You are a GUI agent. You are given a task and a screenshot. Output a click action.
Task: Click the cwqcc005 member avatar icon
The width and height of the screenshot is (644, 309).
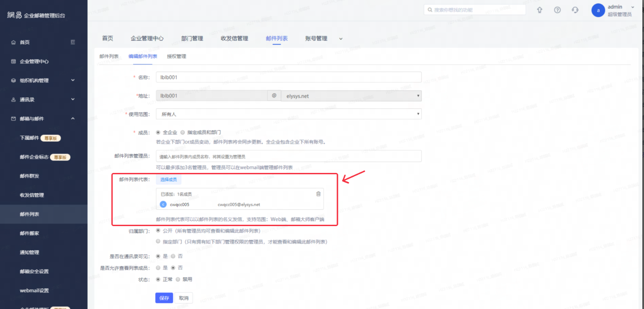tap(163, 204)
